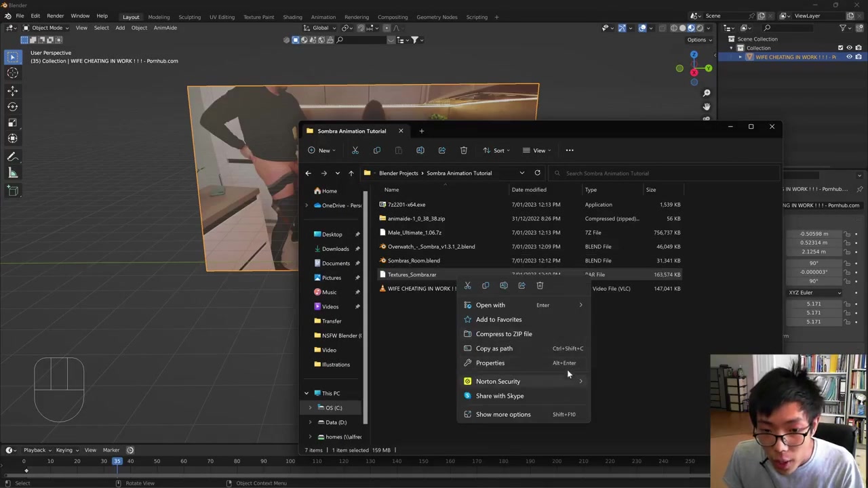Select the Measure tool in left toolbar

(12, 173)
